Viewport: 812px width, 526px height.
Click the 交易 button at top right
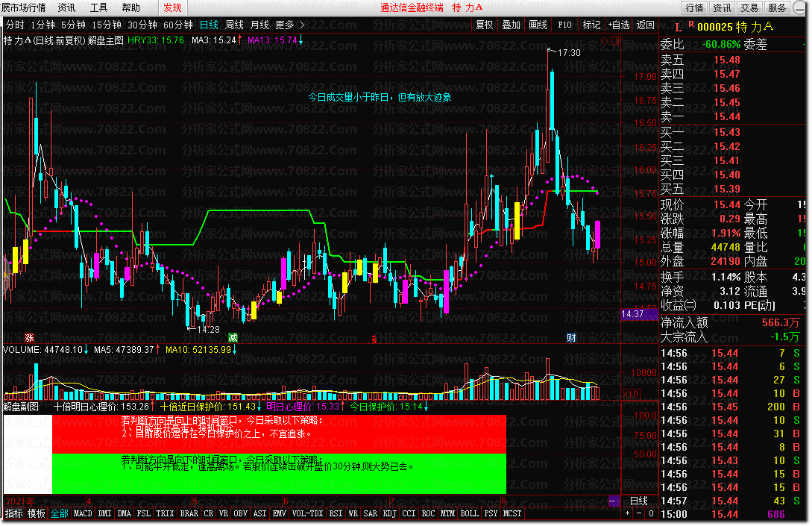point(749,7)
